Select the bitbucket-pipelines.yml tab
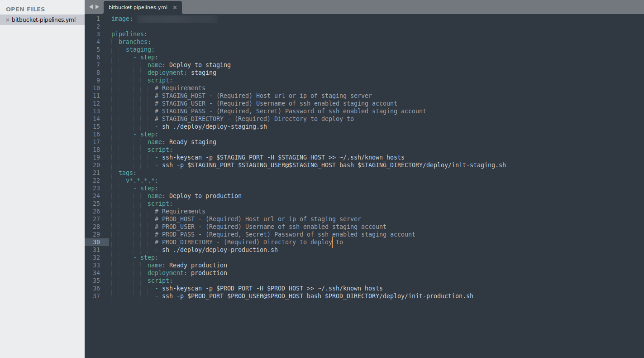The height and width of the screenshot is (358, 644). 143,7
